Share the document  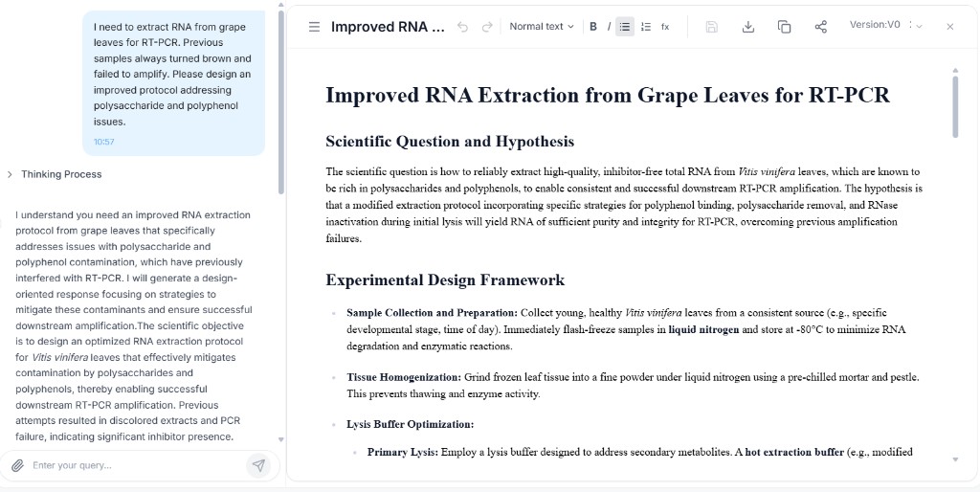[x=820, y=26]
